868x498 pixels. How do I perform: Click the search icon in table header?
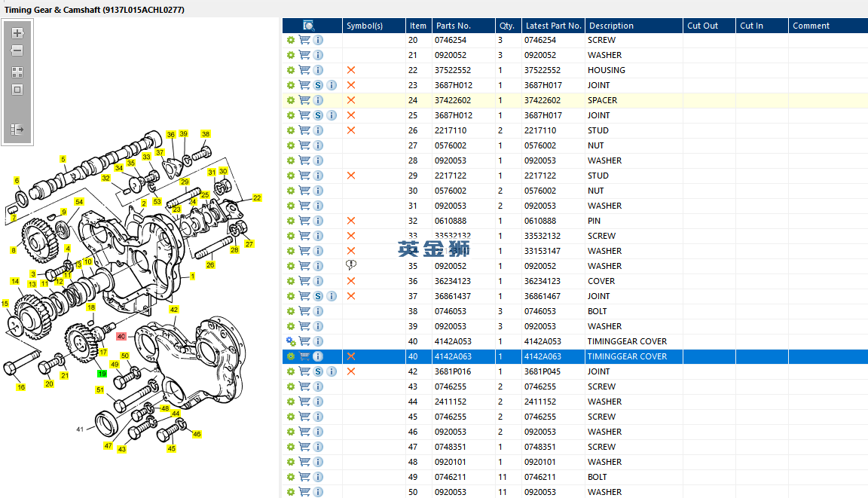pyautogui.click(x=308, y=26)
